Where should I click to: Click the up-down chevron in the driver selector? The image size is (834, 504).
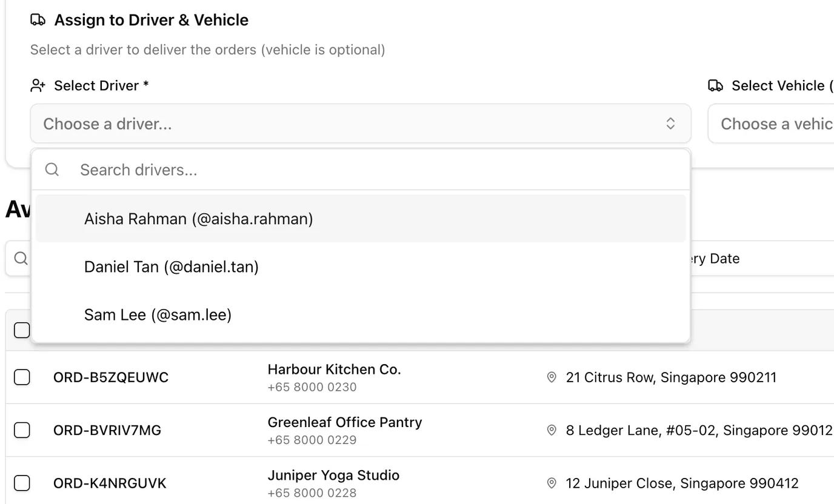tap(671, 124)
